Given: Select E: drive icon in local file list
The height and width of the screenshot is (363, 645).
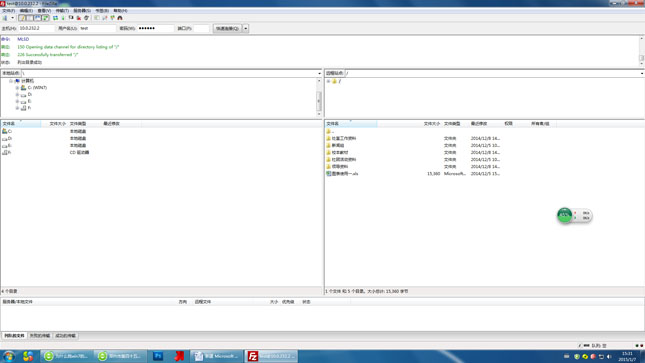Looking at the screenshot, I should [x=5, y=146].
